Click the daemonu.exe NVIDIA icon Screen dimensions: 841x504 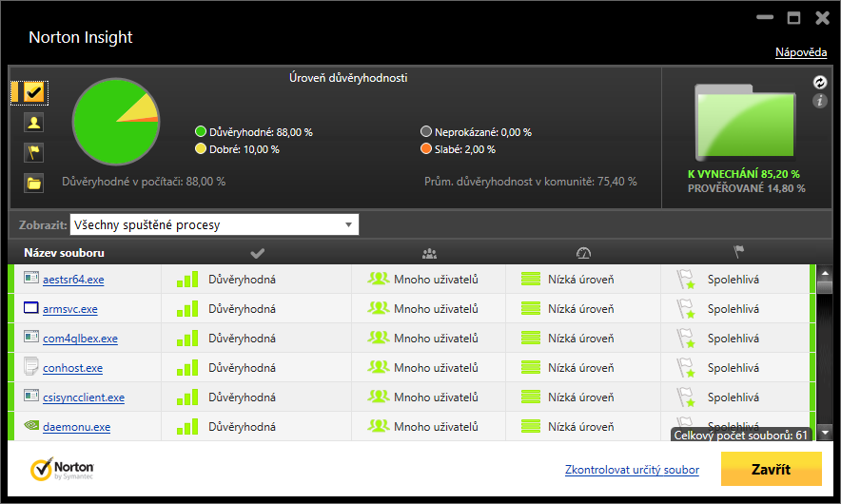click(x=31, y=425)
